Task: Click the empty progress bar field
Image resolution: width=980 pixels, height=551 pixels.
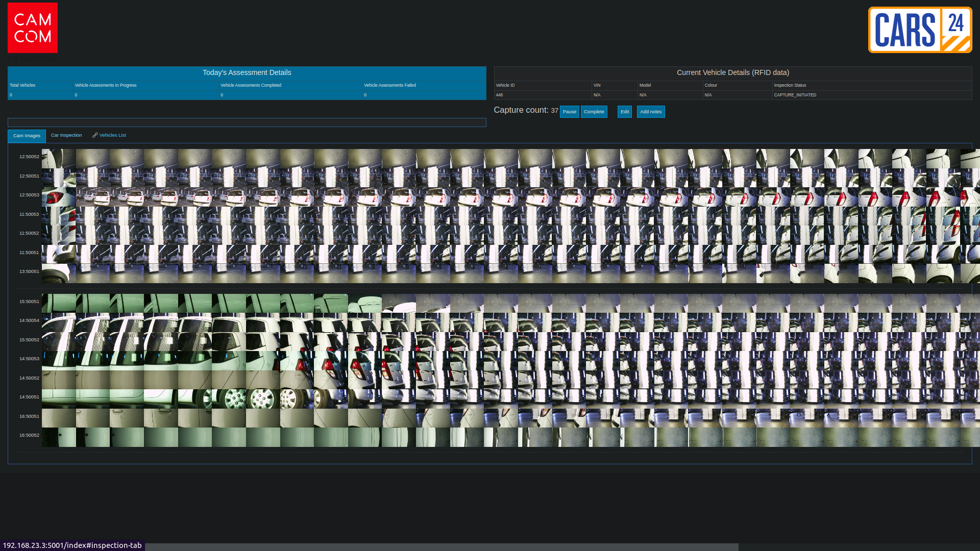Action: click(x=247, y=122)
